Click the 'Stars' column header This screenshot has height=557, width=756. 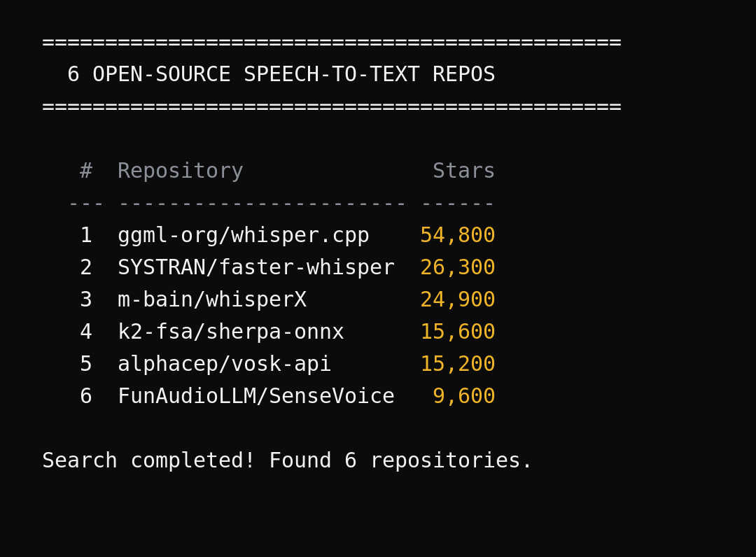464,171
